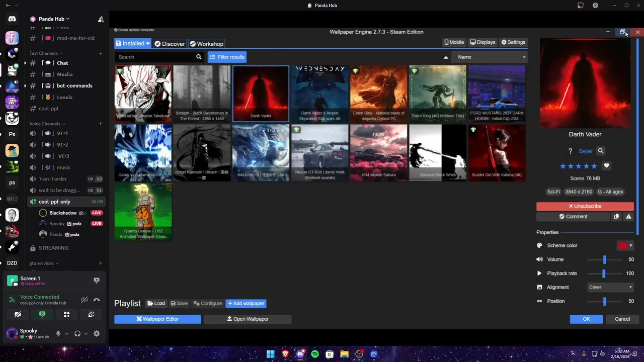
Task: Mute the microphone in Discord user panel
Action: [58, 333]
